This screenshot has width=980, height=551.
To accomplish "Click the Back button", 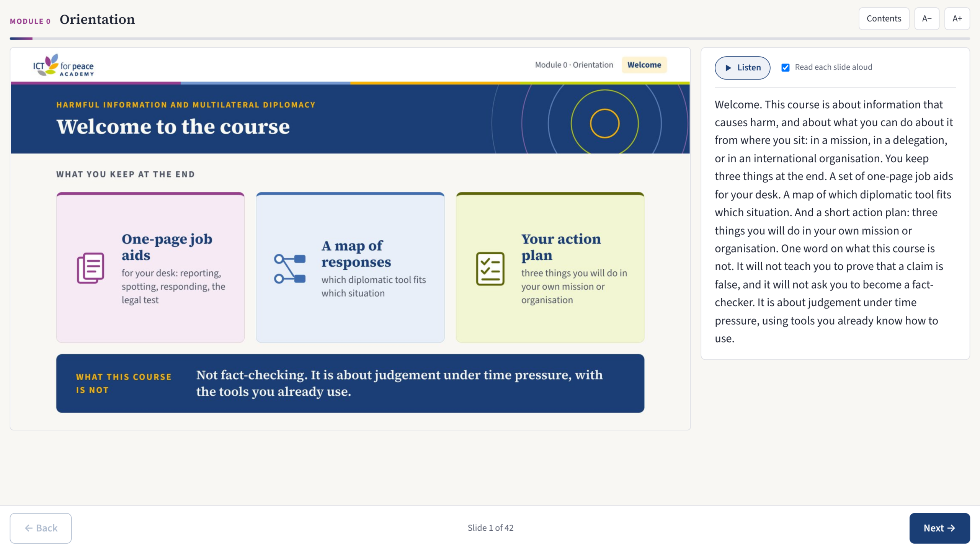I will coord(41,528).
